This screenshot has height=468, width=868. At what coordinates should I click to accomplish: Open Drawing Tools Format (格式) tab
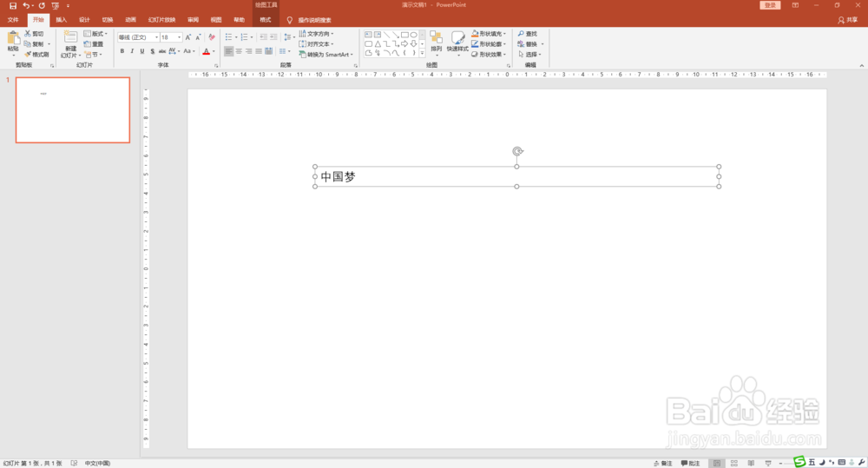(266, 20)
